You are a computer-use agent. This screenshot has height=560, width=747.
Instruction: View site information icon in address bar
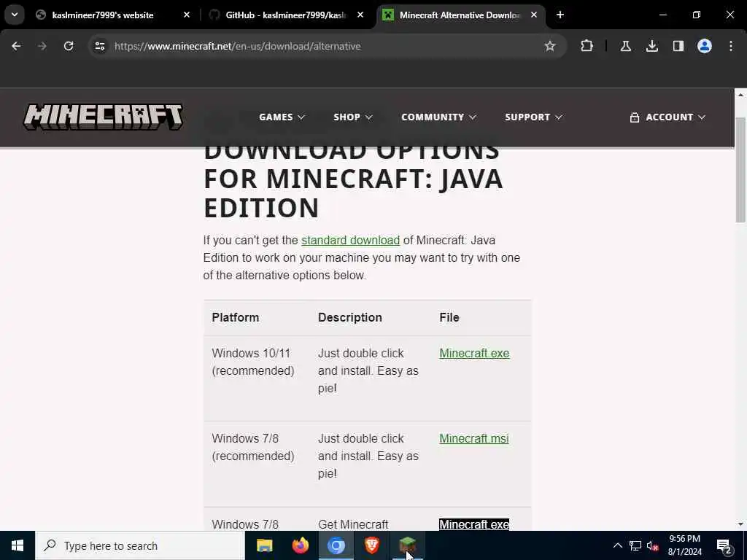pyautogui.click(x=99, y=46)
